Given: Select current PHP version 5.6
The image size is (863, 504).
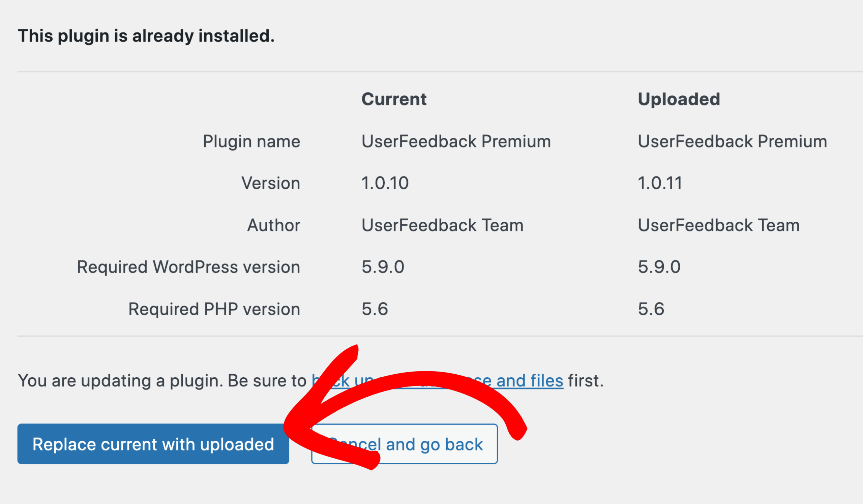Looking at the screenshot, I should [x=375, y=309].
